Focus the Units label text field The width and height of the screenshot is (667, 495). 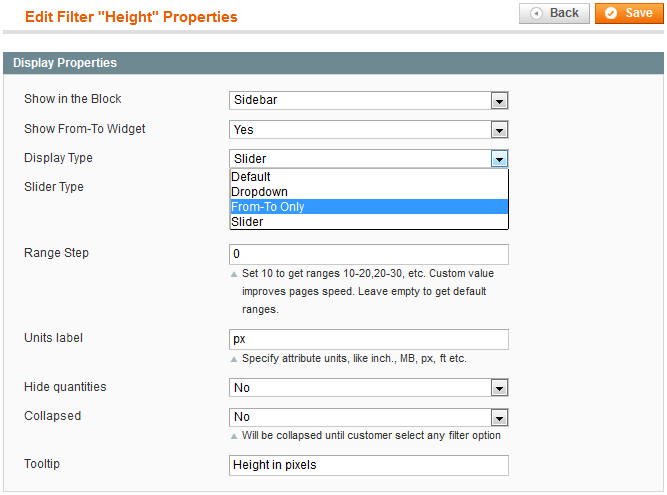coord(368,339)
